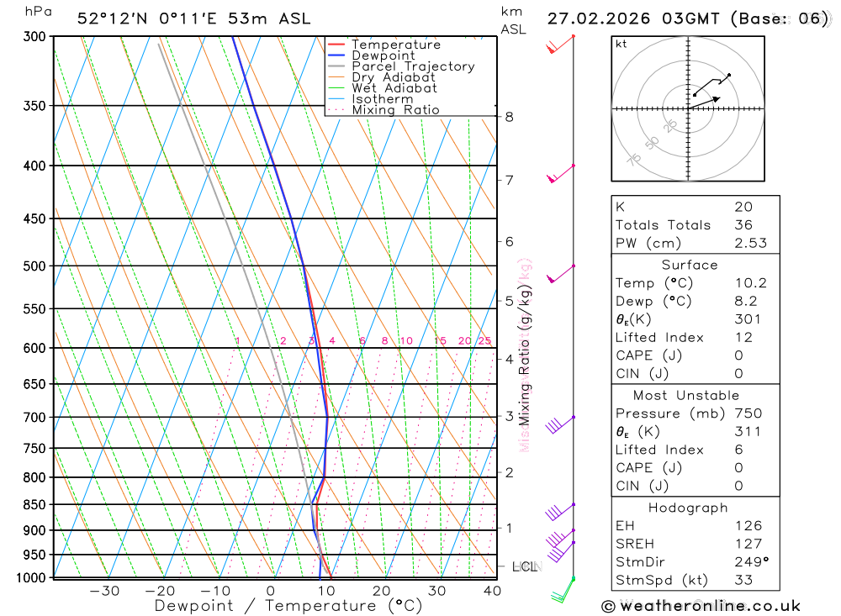Click the gray Parcel Trajectory line sample
The width and height of the screenshot is (841, 616).
pos(336,66)
